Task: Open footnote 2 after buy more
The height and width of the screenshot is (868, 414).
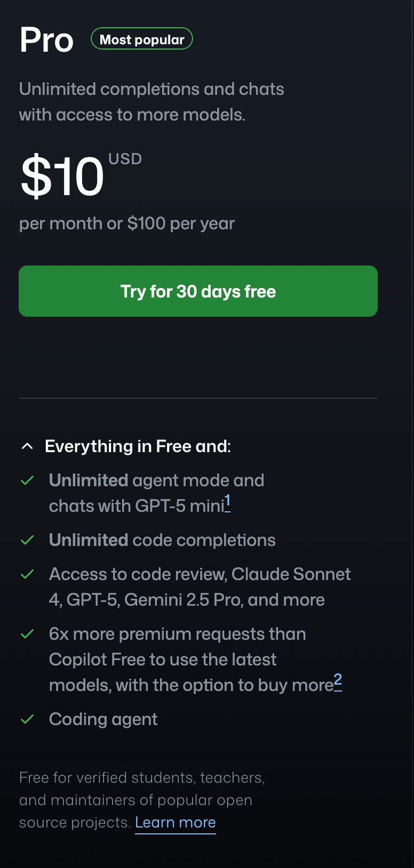Action: pyautogui.click(x=338, y=681)
